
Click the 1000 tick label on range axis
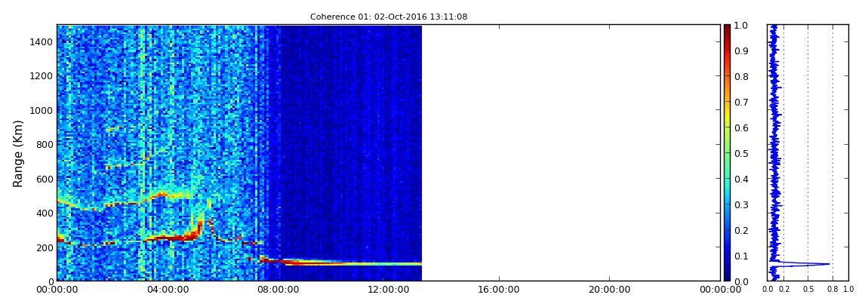41,110
